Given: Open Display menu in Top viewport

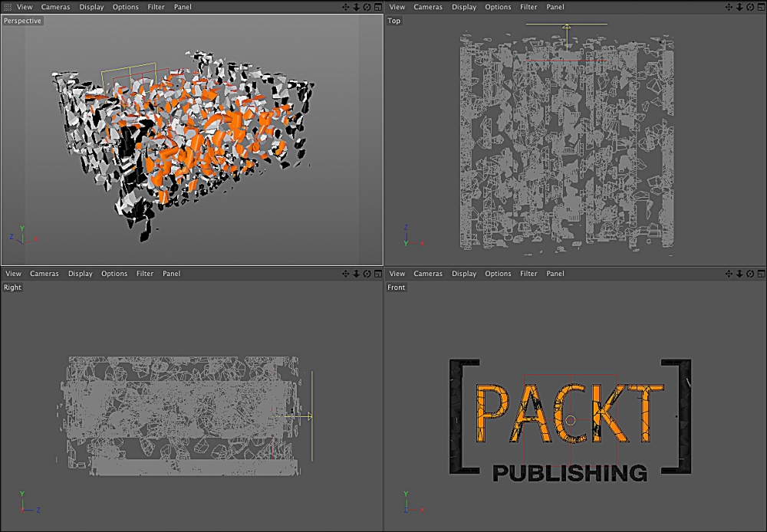Looking at the screenshot, I should [x=464, y=7].
